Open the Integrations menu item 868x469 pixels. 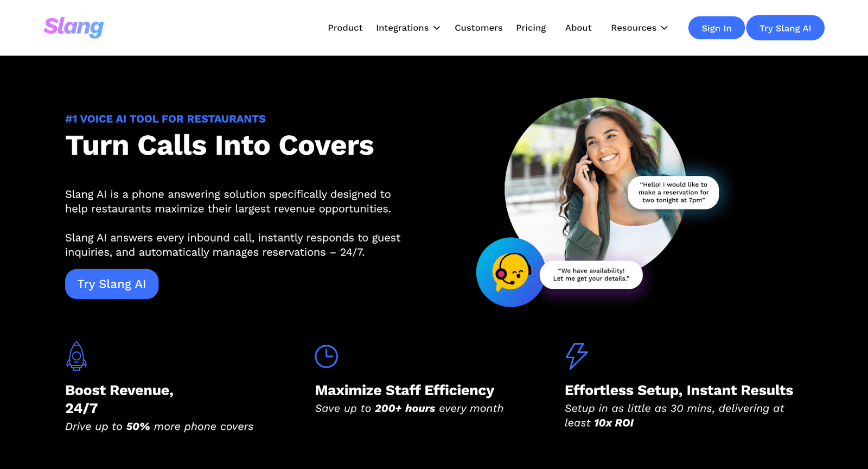pos(403,28)
